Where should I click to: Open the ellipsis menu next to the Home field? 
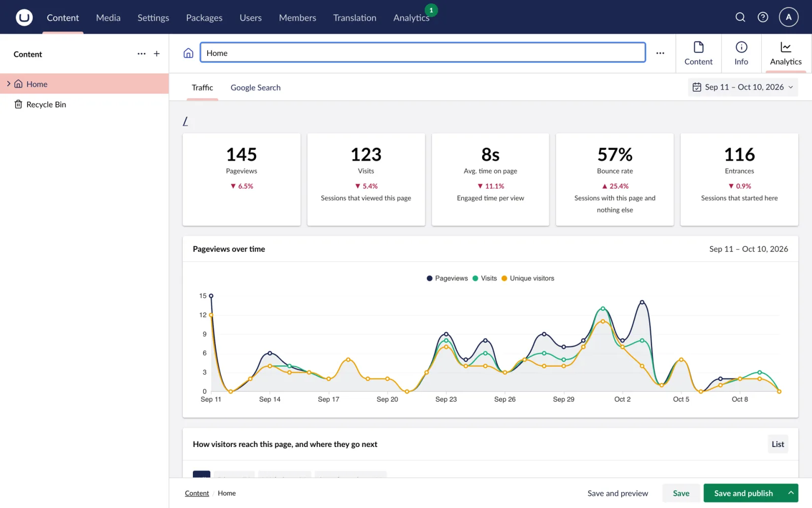[660, 53]
